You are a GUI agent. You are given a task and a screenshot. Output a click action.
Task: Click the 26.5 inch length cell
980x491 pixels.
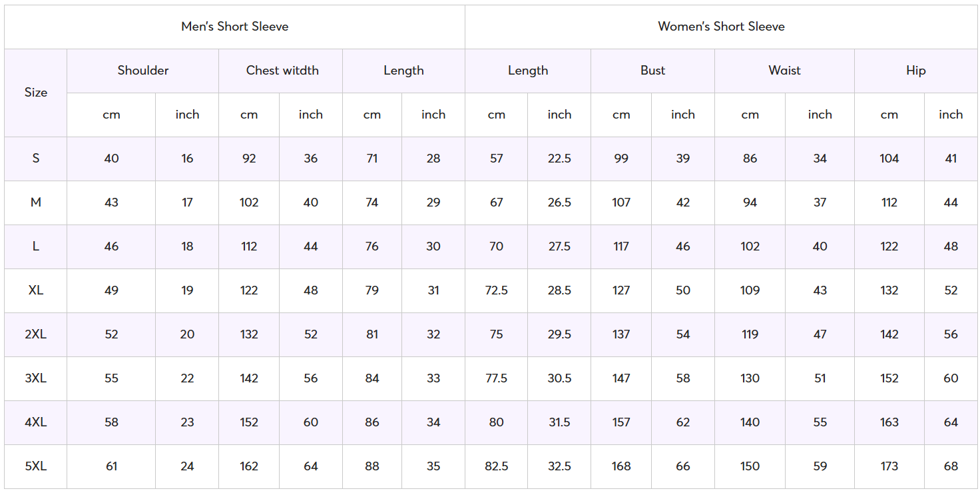(559, 203)
